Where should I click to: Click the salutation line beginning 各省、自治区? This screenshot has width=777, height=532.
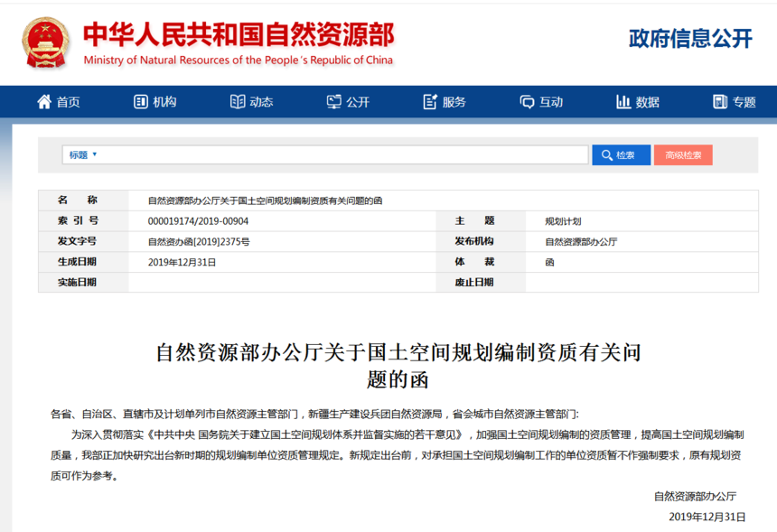(x=314, y=414)
